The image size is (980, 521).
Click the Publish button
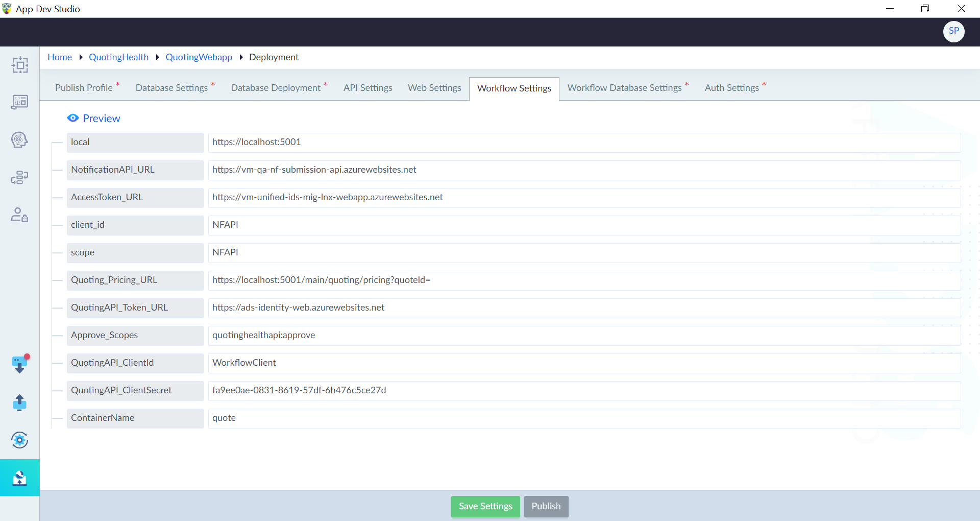(546, 506)
